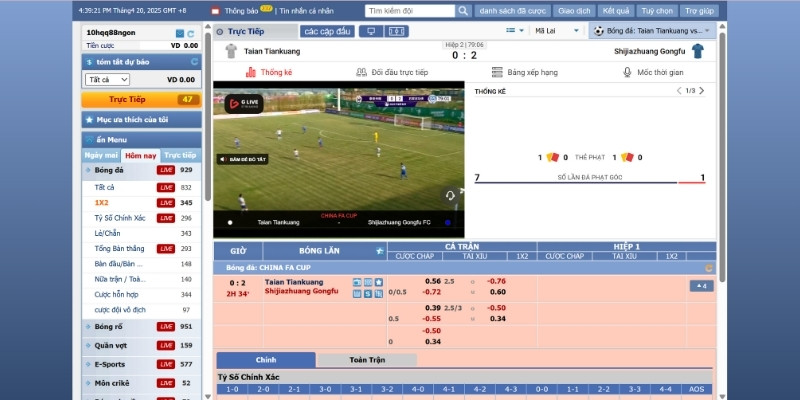The height and width of the screenshot is (400, 800).
Task: Click the Bảng xếp hạng table icon
Action: [497, 72]
